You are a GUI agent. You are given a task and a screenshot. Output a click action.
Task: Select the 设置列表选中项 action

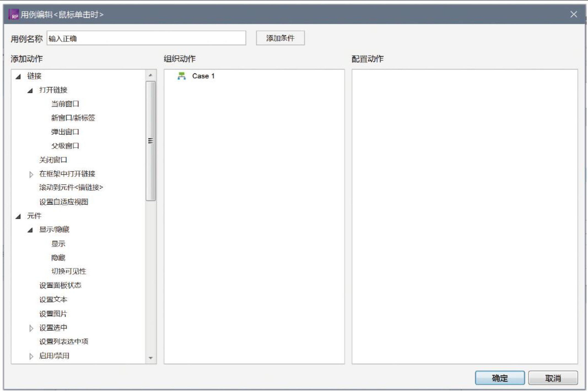tap(64, 342)
